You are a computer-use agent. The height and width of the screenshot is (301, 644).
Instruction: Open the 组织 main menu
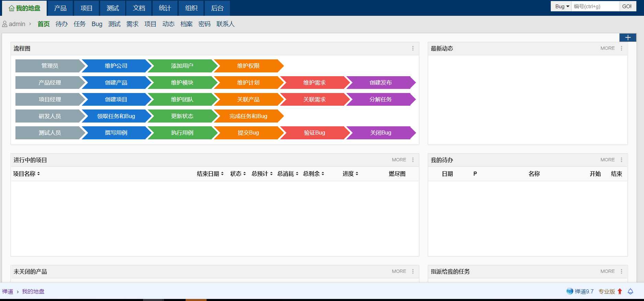(x=191, y=8)
